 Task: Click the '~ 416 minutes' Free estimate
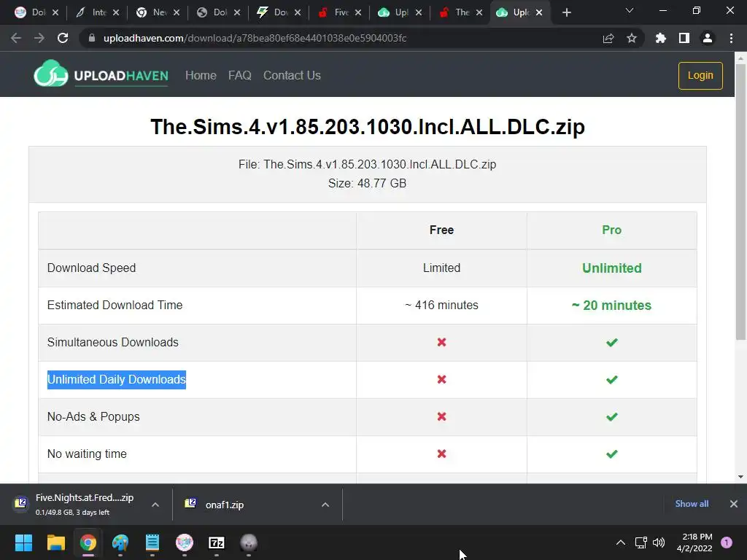point(441,306)
